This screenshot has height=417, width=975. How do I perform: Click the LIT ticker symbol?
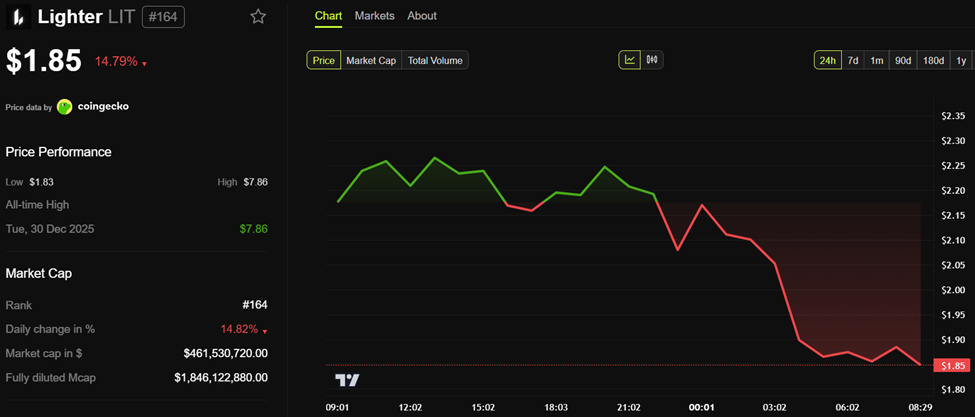121,17
